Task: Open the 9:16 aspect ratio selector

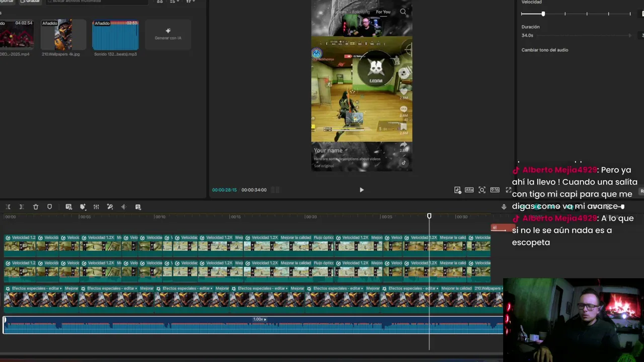Action: point(495,190)
